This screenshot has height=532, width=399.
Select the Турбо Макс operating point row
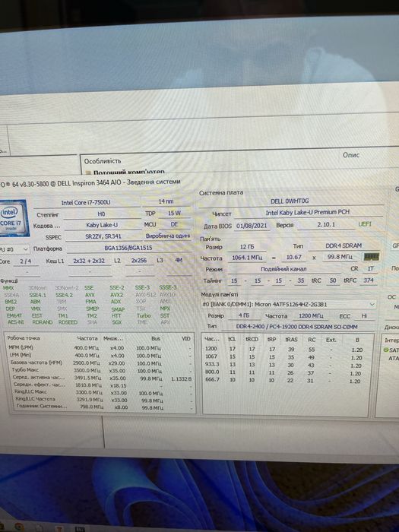click(101, 370)
